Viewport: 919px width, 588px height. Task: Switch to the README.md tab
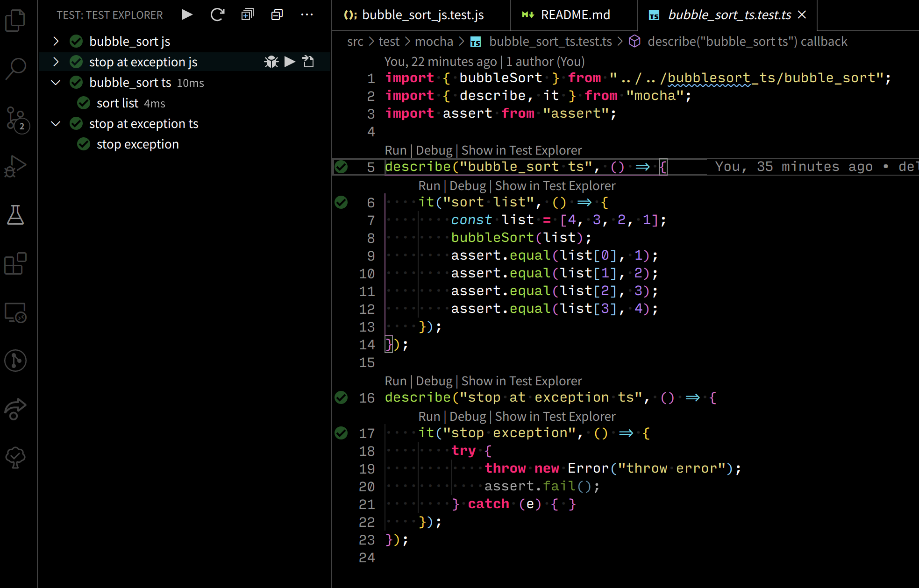click(574, 14)
